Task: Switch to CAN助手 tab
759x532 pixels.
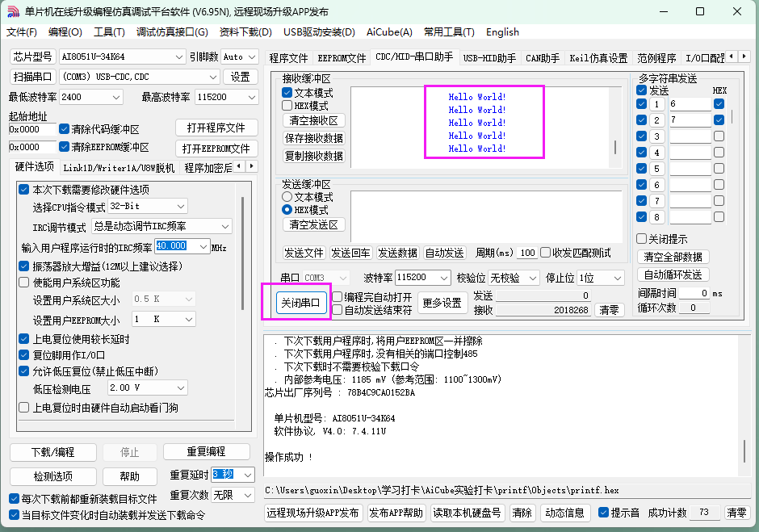Action: (x=542, y=58)
